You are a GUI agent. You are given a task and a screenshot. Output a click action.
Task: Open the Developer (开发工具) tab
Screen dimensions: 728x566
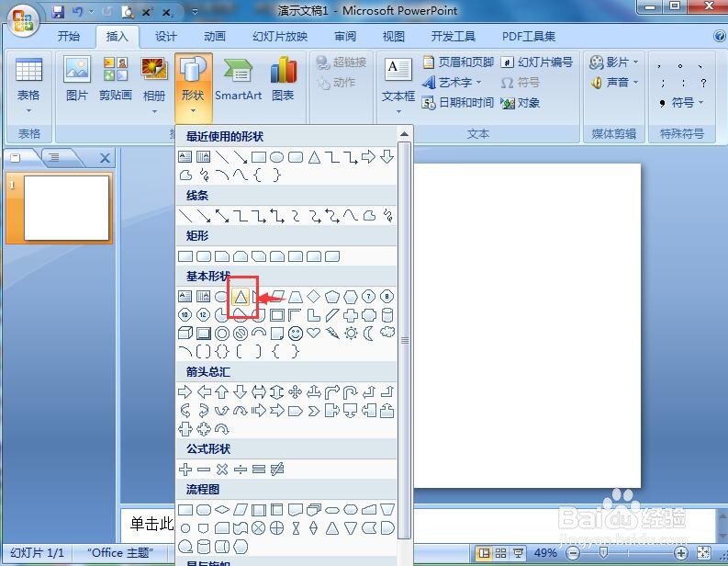pos(454,36)
